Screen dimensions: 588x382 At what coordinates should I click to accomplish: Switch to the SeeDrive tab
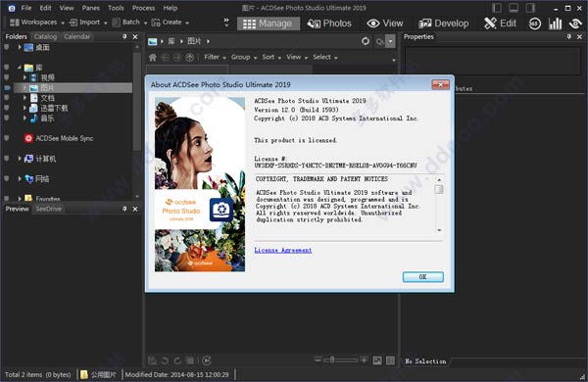(x=49, y=209)
